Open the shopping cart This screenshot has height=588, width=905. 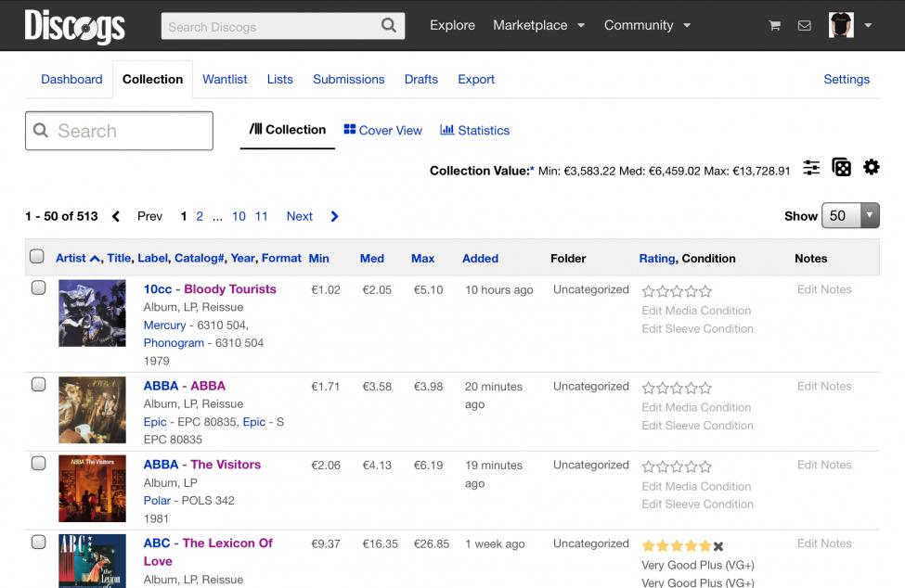pos(774,25)
